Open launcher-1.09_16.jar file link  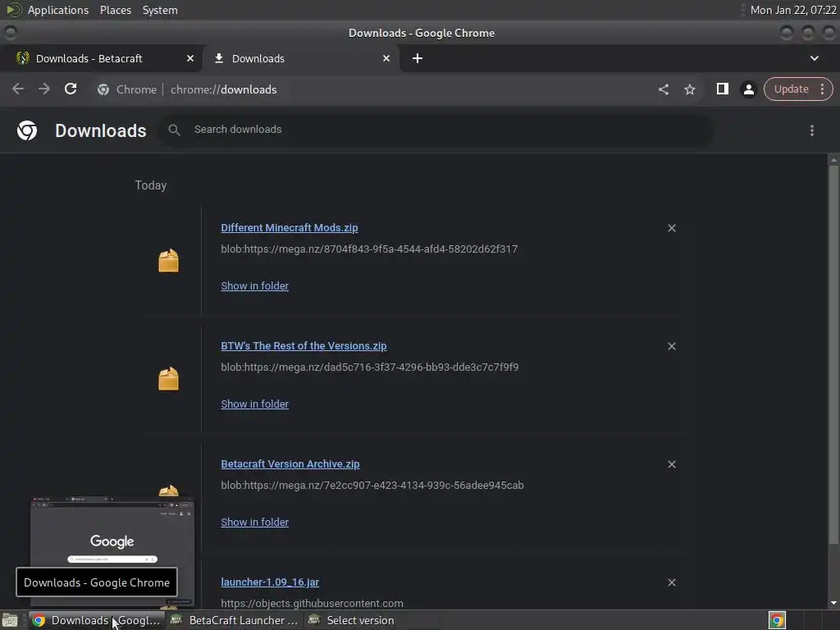pyautogui.click(x=269, y=582)
